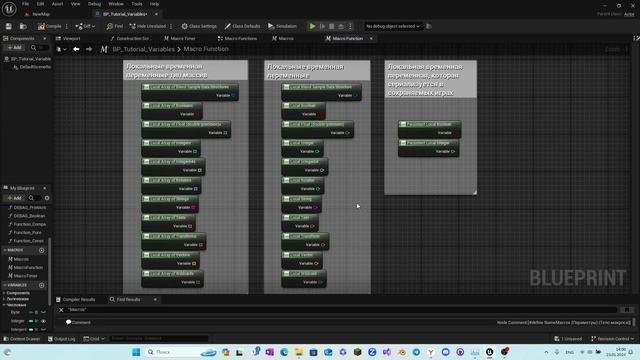
Task: Navigate forward with the right arrow
Action: [89, 49]
